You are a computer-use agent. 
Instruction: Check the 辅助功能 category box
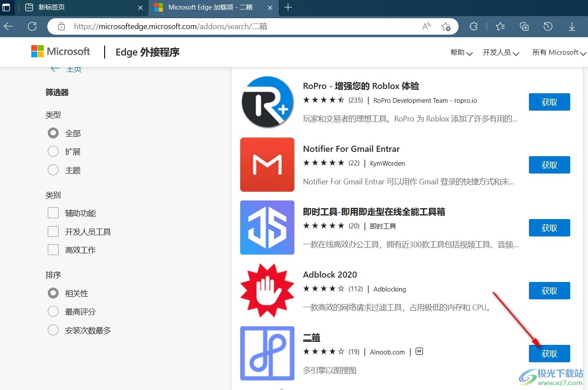coord(53,213)
